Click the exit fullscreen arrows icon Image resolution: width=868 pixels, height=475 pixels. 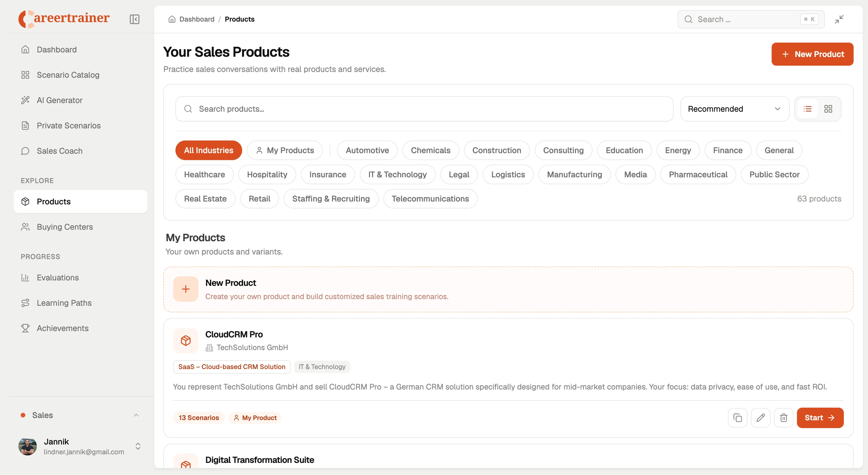[839, 19]
